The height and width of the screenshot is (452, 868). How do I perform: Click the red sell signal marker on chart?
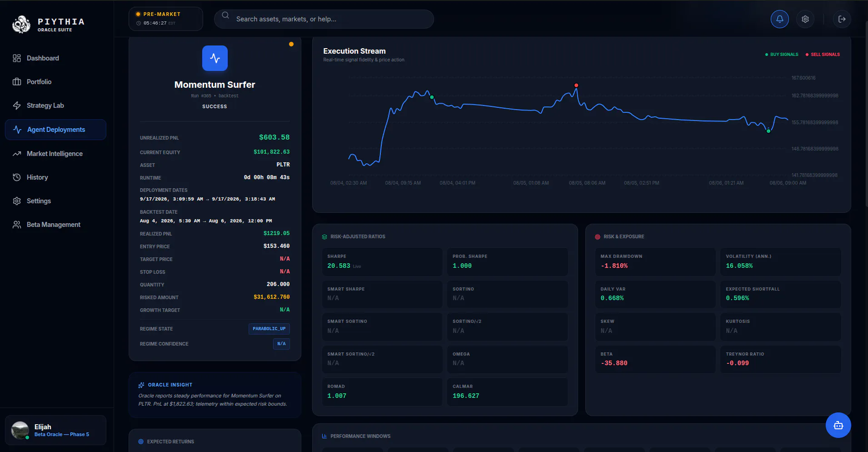click(x=576, y=85)
